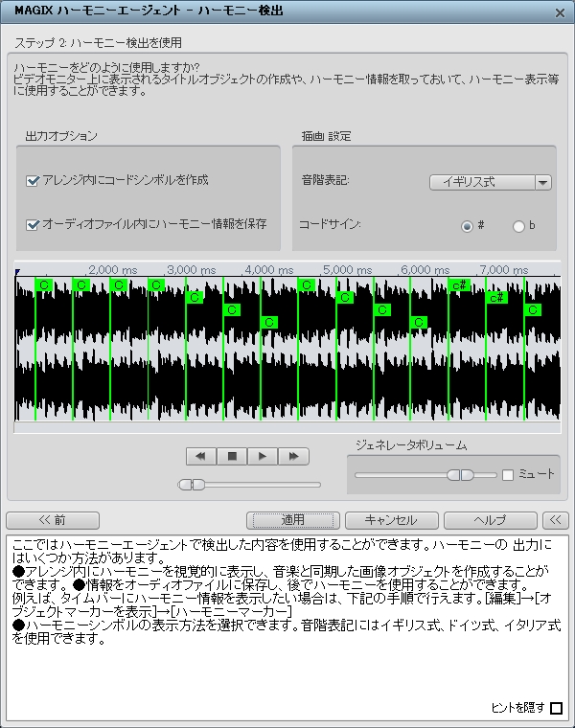Click the playhead marker at timeline start
This screenshot has width=575, height=728.
17,272
